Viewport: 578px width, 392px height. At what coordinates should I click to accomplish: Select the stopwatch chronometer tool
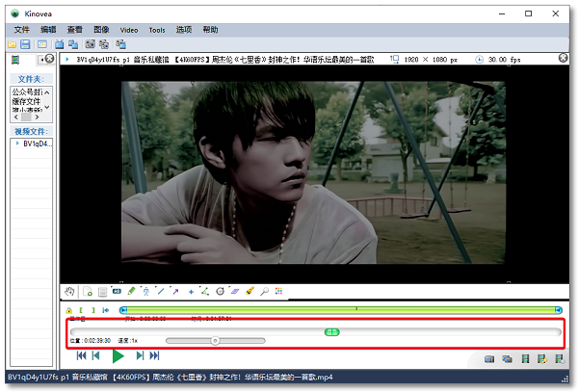(220, 290)
